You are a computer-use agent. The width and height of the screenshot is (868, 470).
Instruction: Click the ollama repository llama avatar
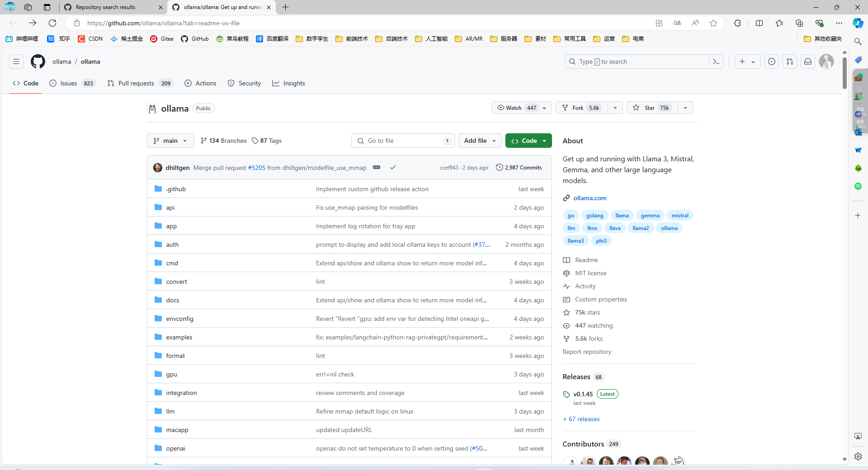coord(152,108)
